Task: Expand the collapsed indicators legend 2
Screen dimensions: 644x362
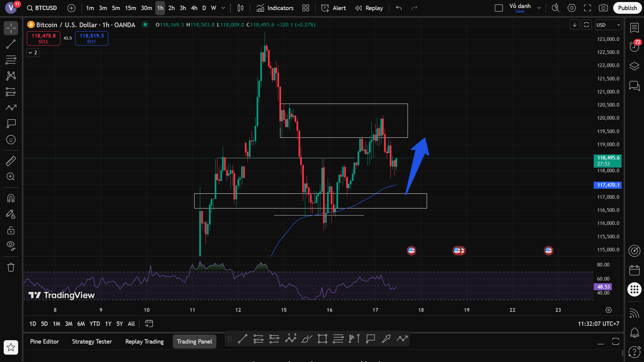Action: tap(33, 52)
